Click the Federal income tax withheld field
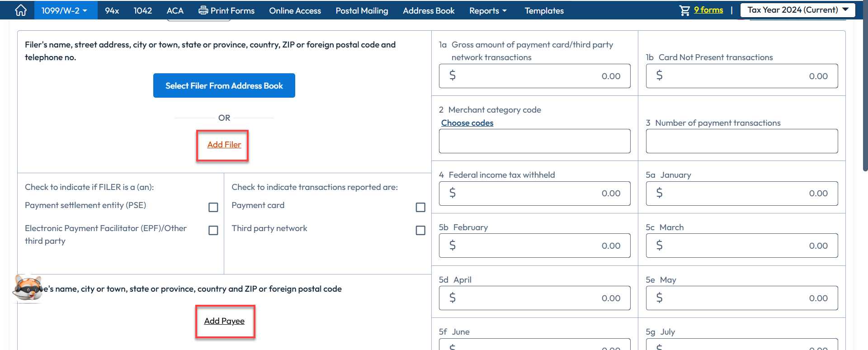868x350 pixels. (534, 194)
